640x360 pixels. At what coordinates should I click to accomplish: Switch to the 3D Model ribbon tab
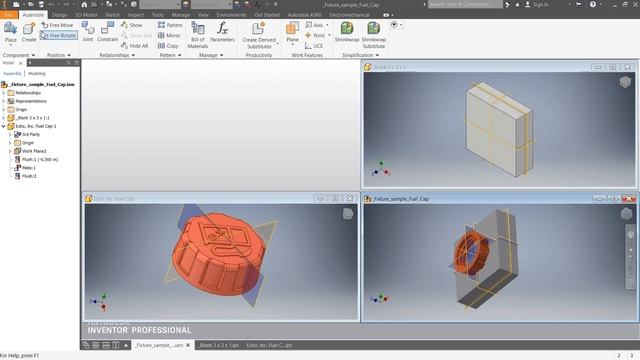87,15
